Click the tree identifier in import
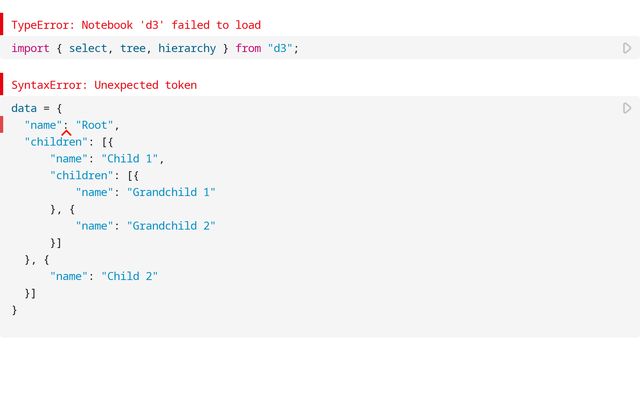The height and width of the screenshot is (400, 640). click(133, 48)
